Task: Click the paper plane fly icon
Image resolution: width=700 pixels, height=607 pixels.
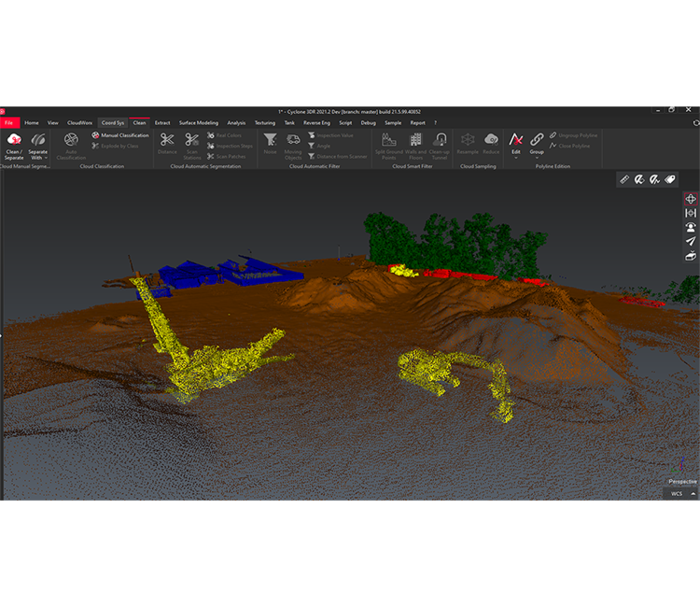Action: click(691, 241)
